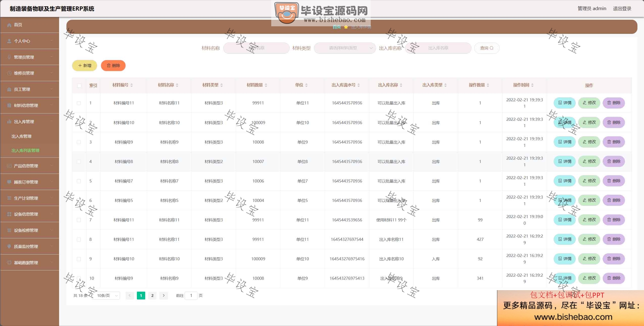Sort by 操作时间 column arrows

coord(532,85)
